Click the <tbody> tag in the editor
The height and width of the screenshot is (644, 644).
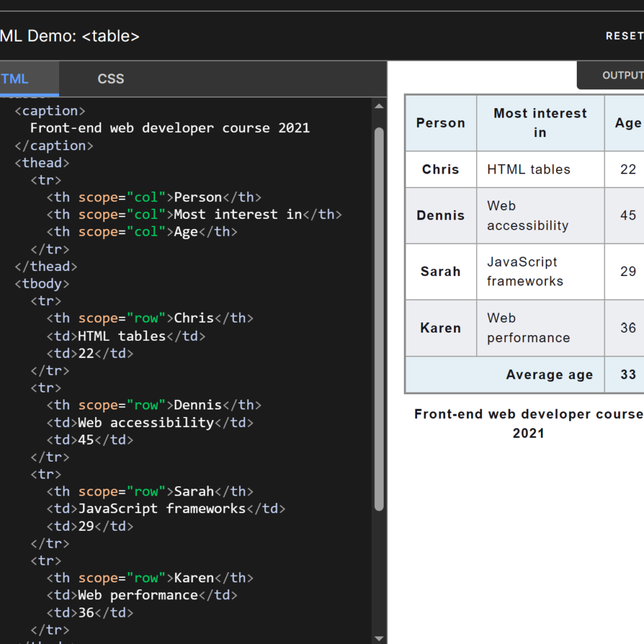tap(42, 284)
